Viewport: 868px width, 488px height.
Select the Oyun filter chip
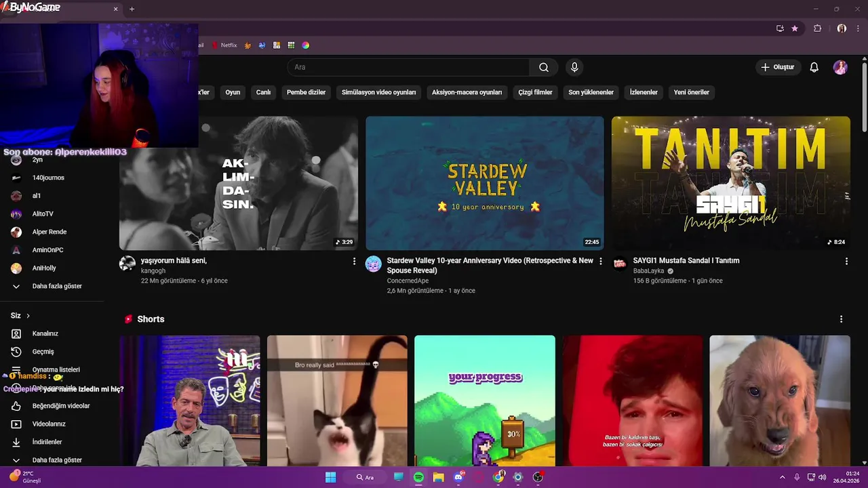coord(233,92)
